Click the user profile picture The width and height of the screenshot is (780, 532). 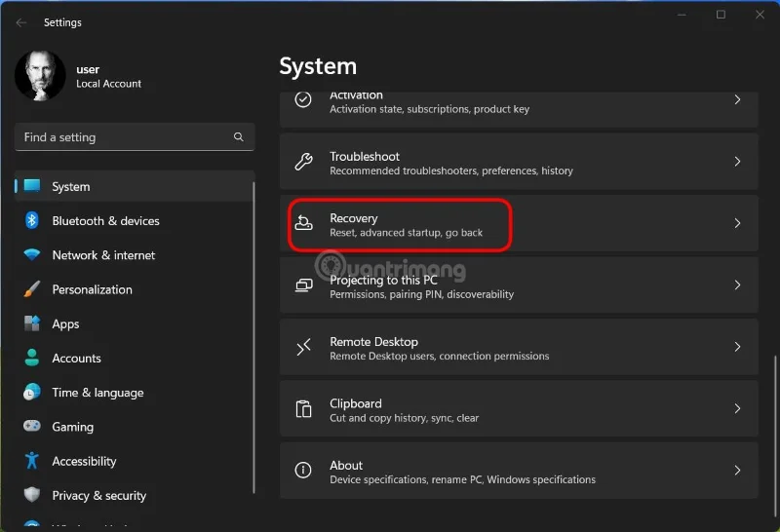click(40, 76)
